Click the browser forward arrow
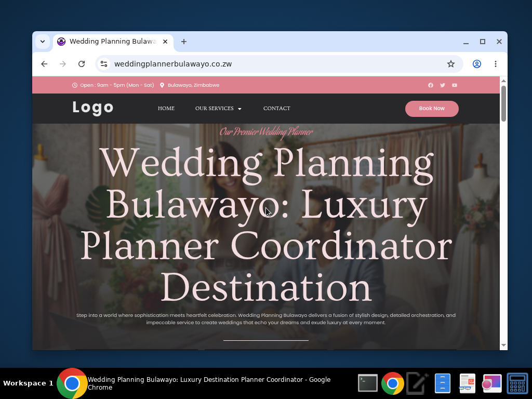Image resolution: width=532 pixels, height=399 pixels. click(63, 64)
